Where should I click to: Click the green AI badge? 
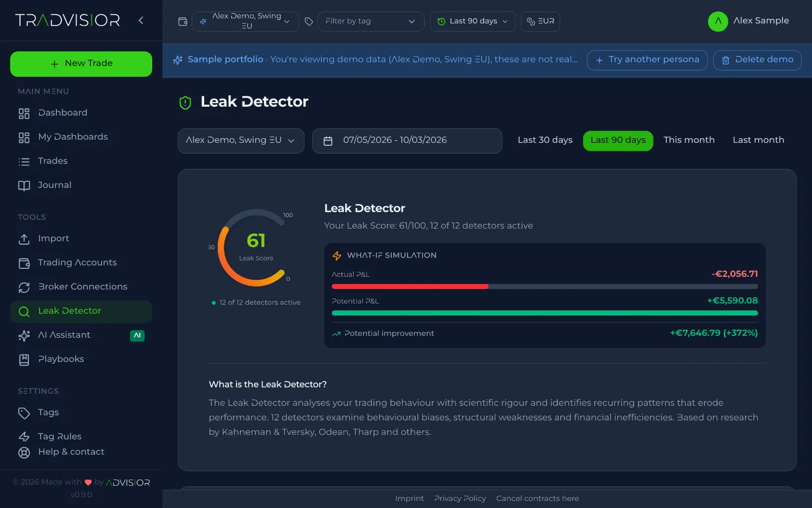pyautogui.click(x=137, y=335)
